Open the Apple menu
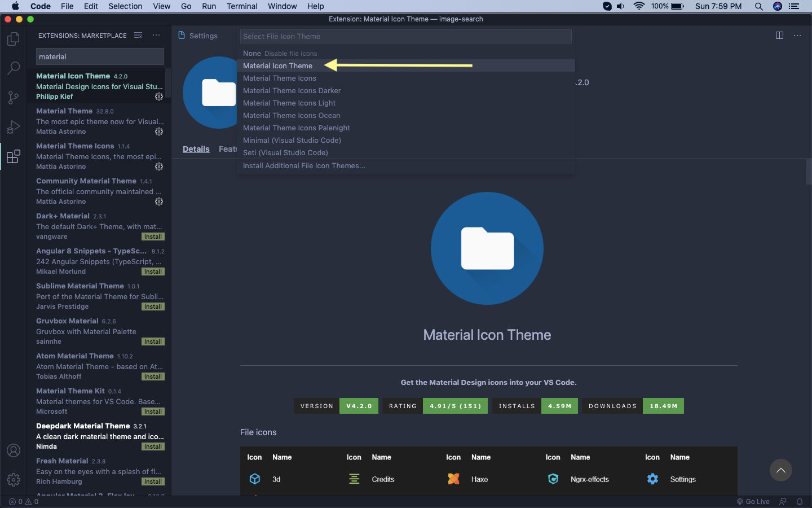This screenshot has height=508, width=812. click(15, 6)
